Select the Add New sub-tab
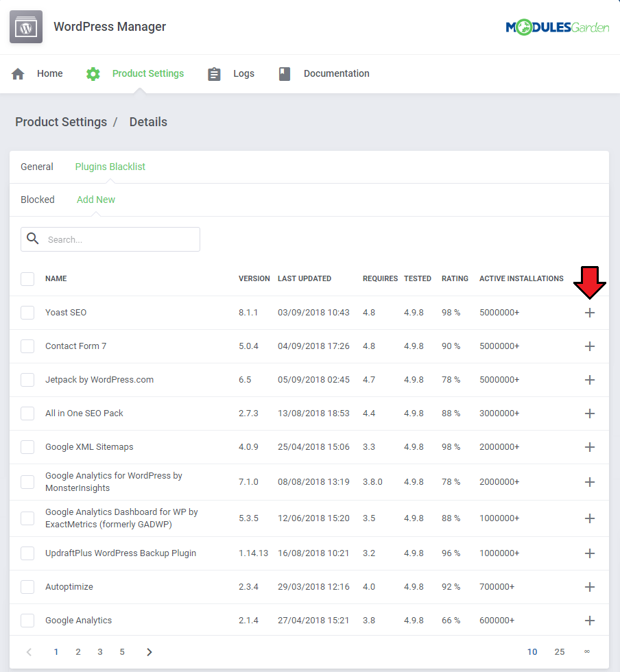This screenshot has height=672, width=620. pos(96,200)
